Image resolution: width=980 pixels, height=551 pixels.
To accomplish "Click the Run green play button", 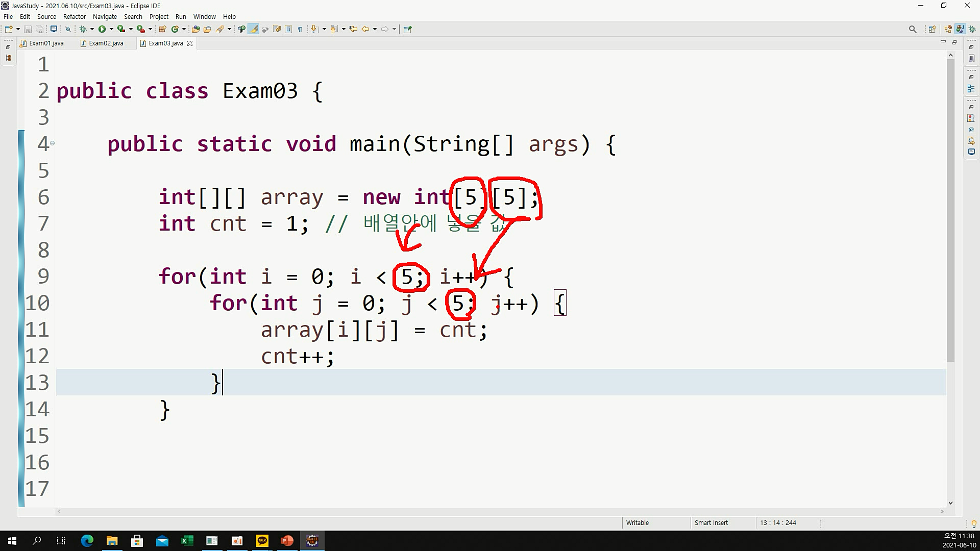I will tap(102, 29).
